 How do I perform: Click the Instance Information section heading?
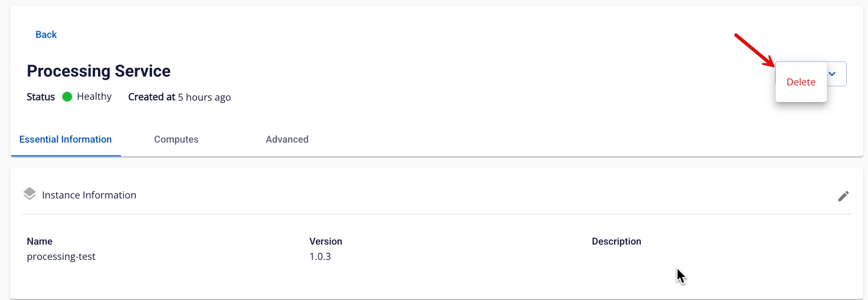click(x=89, y=195)
